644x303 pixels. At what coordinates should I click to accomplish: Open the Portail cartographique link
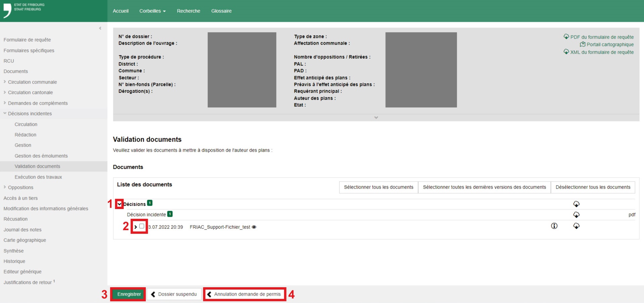click(610, 45)
